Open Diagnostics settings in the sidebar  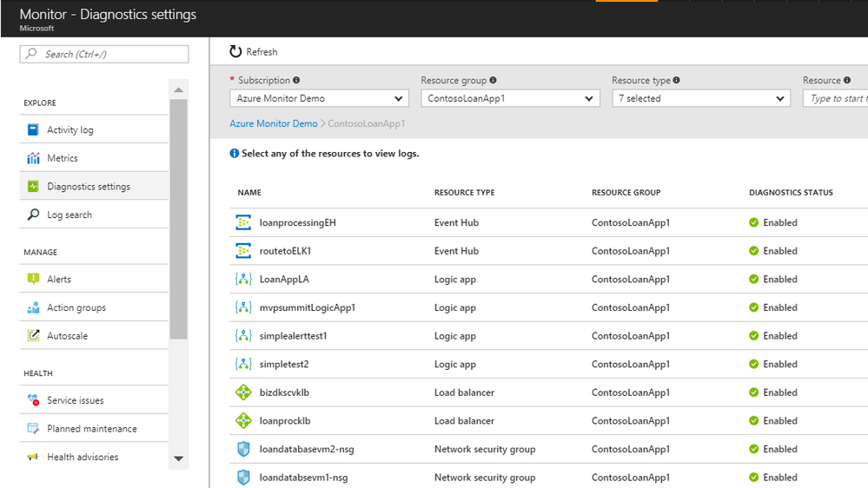pos(89,187)
